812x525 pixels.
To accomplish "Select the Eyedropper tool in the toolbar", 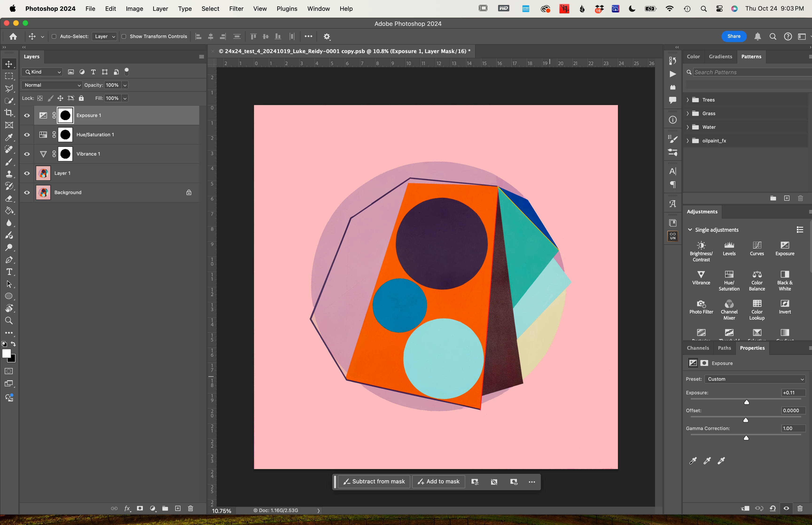I will (9, 137).
